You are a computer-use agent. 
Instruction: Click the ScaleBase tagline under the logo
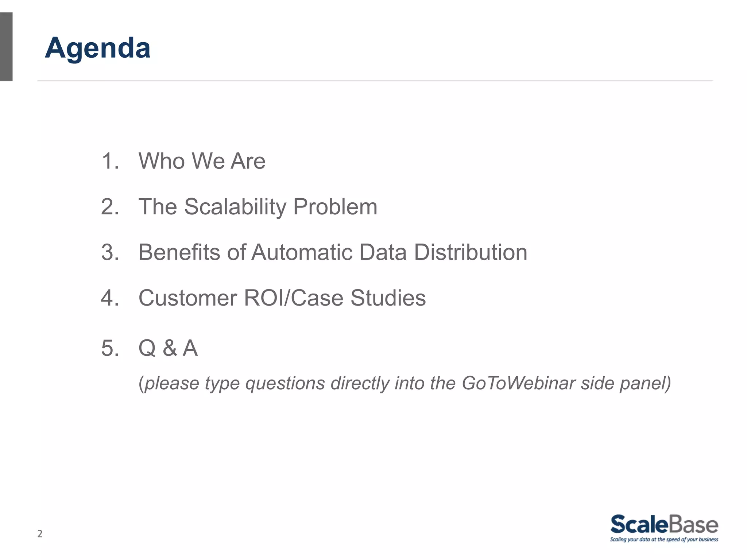pyautogui.click(x=664, y=540)
